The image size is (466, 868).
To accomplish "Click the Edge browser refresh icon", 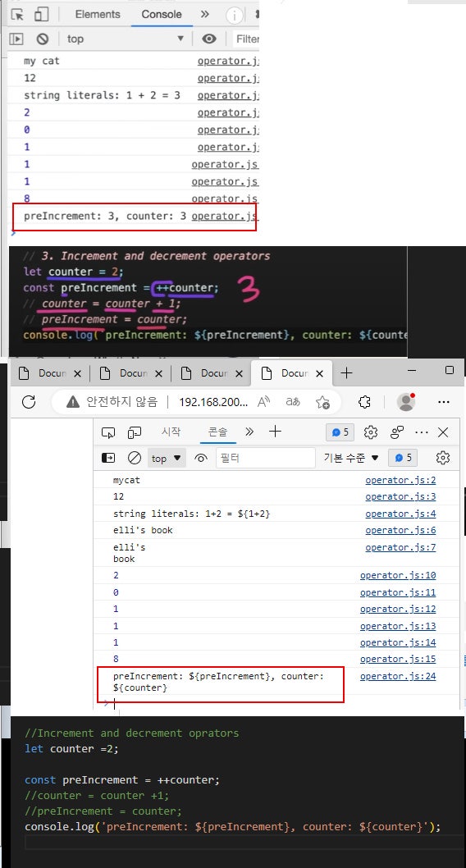I will (x=29, y=402).
